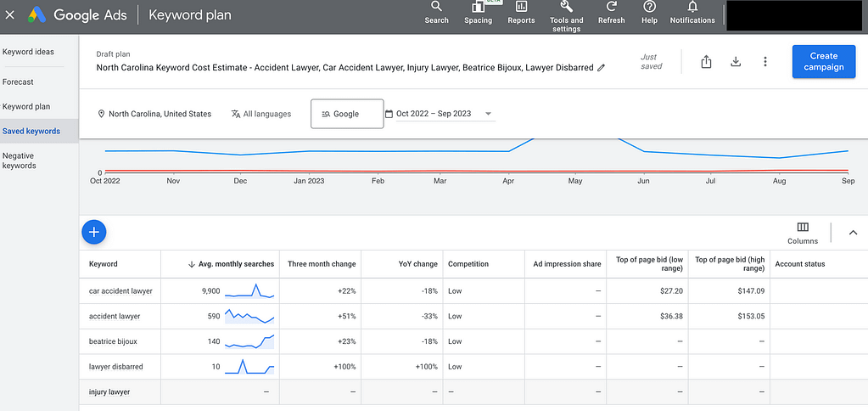Click the -33% YoY change value
Image resolution: width=868 pixels, height=411 pixels.
pyautogui.click(x=429, y=316)
